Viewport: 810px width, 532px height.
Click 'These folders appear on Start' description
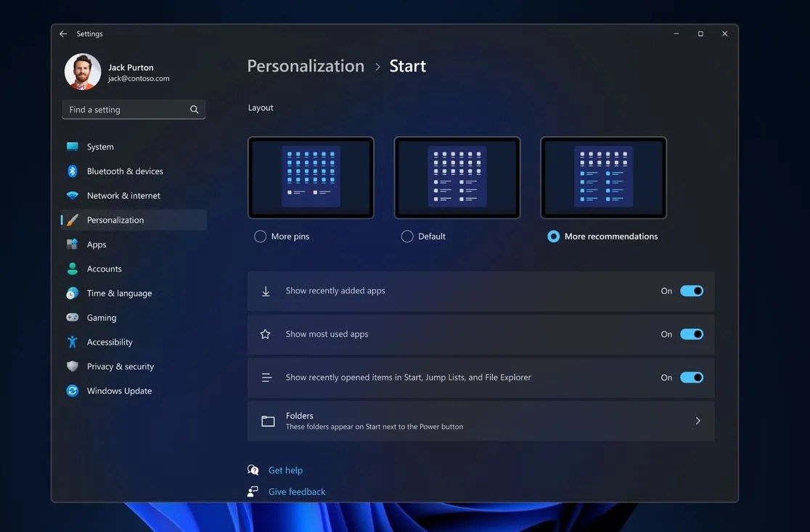coord(375,427)
